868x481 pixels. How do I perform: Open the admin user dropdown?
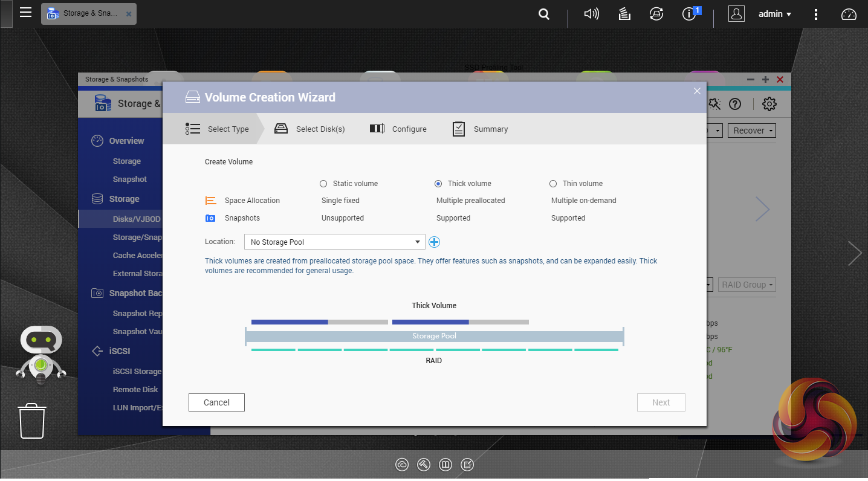(774, 14)
